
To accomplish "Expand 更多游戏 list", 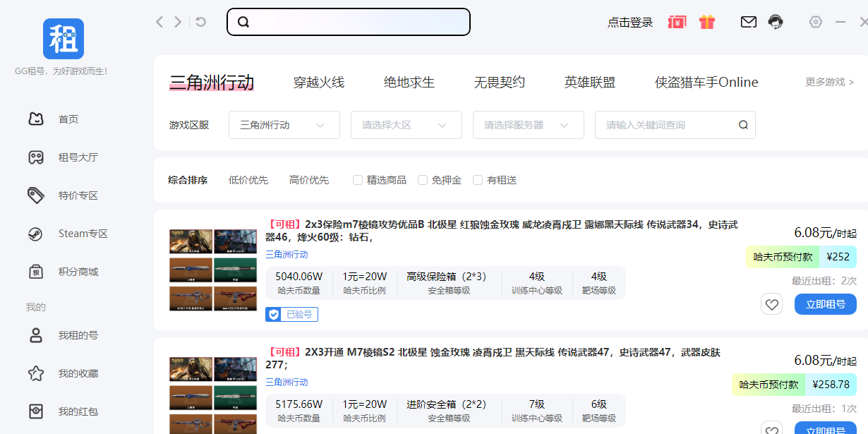I will coord(830,82).
